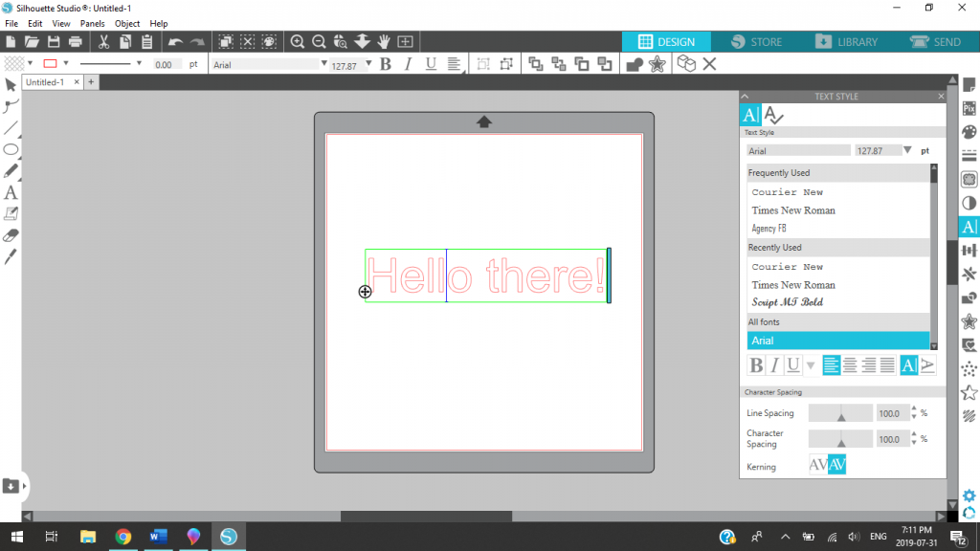Go to the Store tab
The height and width of the screenshot is (551, 980).
pos(757,42)
